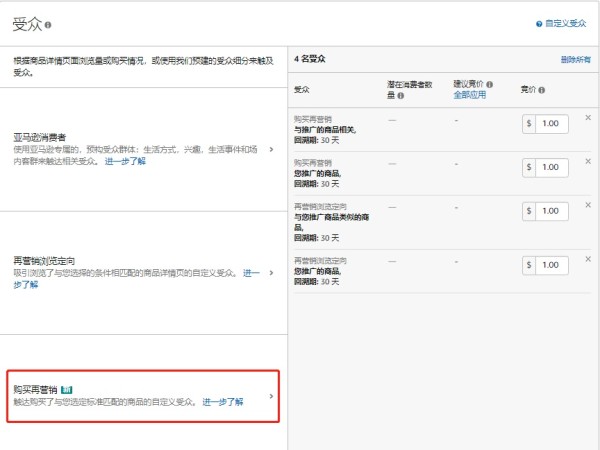Open 进一步了解 link under 购买再营销

tap(222, 401)
